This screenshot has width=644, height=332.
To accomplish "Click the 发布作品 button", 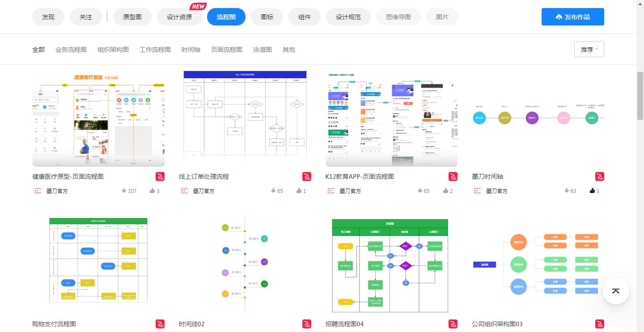I will 573,17.
